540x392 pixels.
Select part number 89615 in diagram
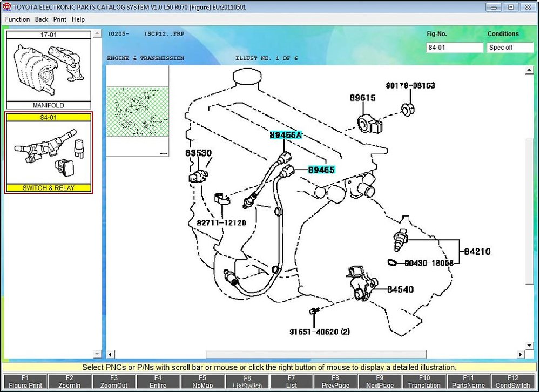coord(362,98)
